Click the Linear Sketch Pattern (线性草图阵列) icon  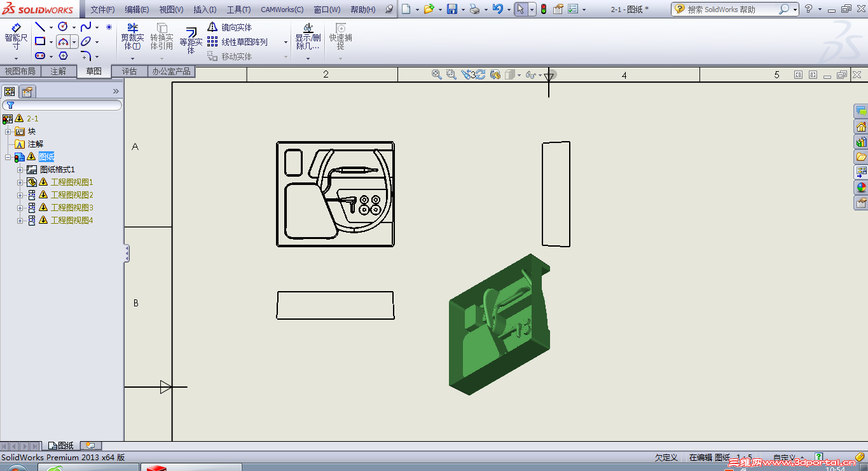[x=212, y=42]
